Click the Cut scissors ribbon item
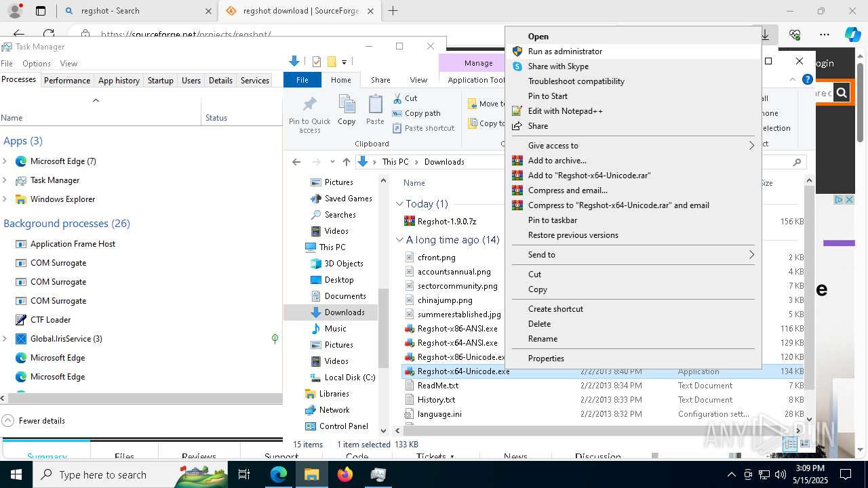868x488 pixels. point(405,98)
